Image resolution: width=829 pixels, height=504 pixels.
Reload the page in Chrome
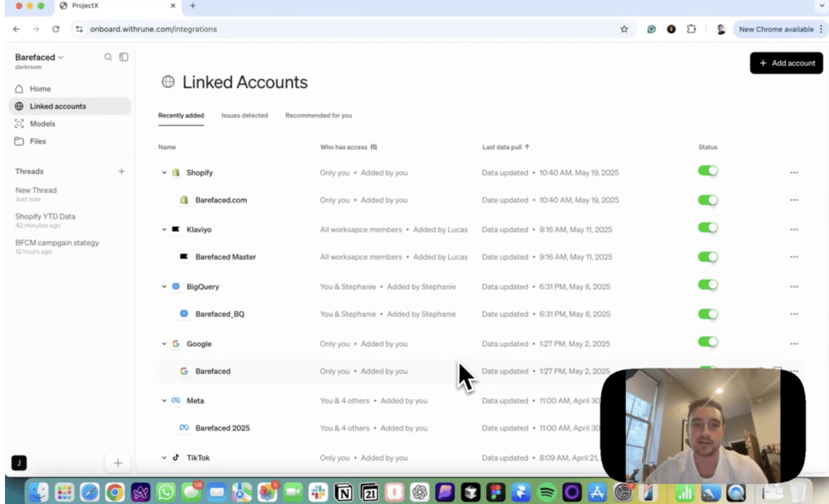pos(55,29)
